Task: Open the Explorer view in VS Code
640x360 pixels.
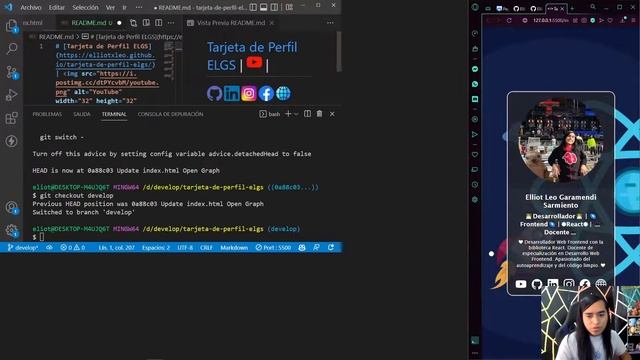Action: (x=11, y=26)
